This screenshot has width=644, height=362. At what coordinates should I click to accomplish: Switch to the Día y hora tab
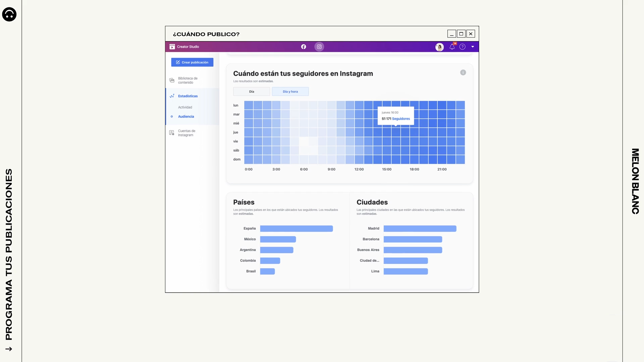tap(290, 92)
